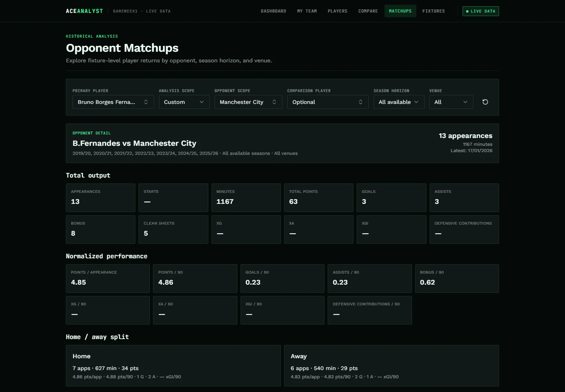Switch to the Players tab
Screen dimensions: 565x392
pos(337,11)
